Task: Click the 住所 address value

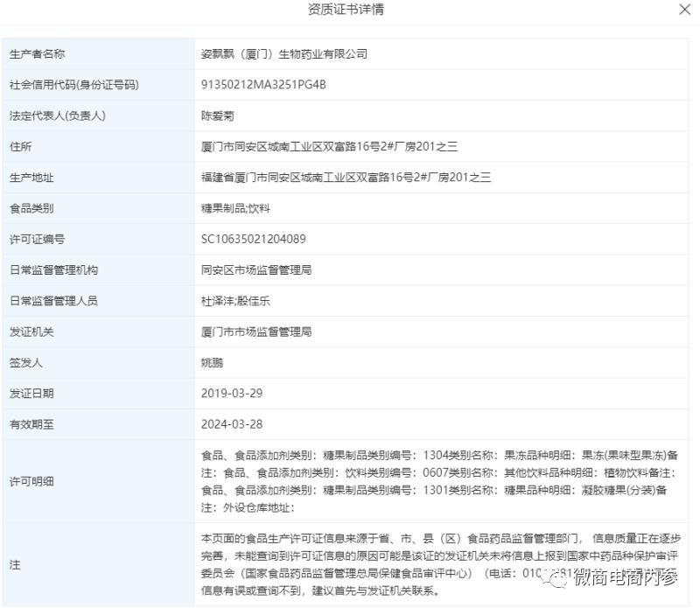Action: 329,146
